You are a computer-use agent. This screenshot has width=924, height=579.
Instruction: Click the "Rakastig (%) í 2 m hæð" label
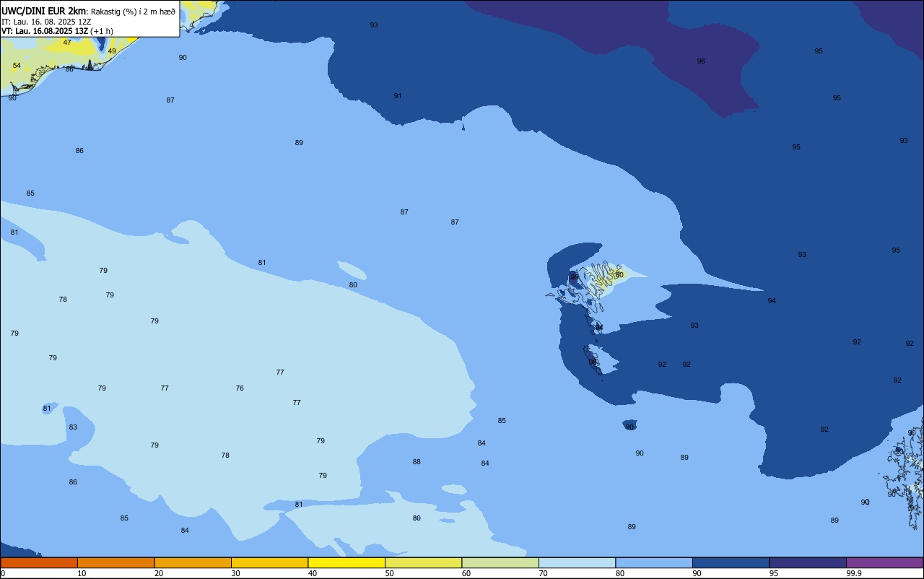click(x=133, y=12)
